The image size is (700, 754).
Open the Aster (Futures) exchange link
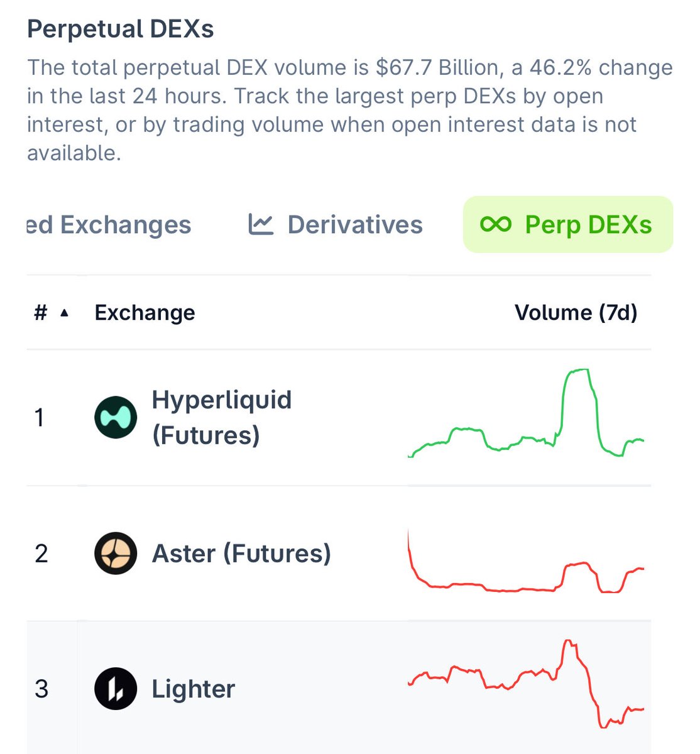(241, 554)
